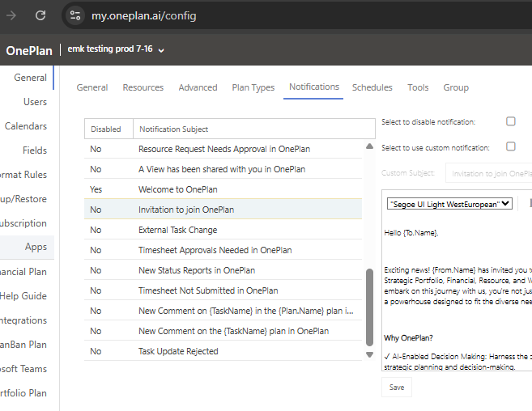Select Timesheet Approvals Needed in OnePlan row

223,250
